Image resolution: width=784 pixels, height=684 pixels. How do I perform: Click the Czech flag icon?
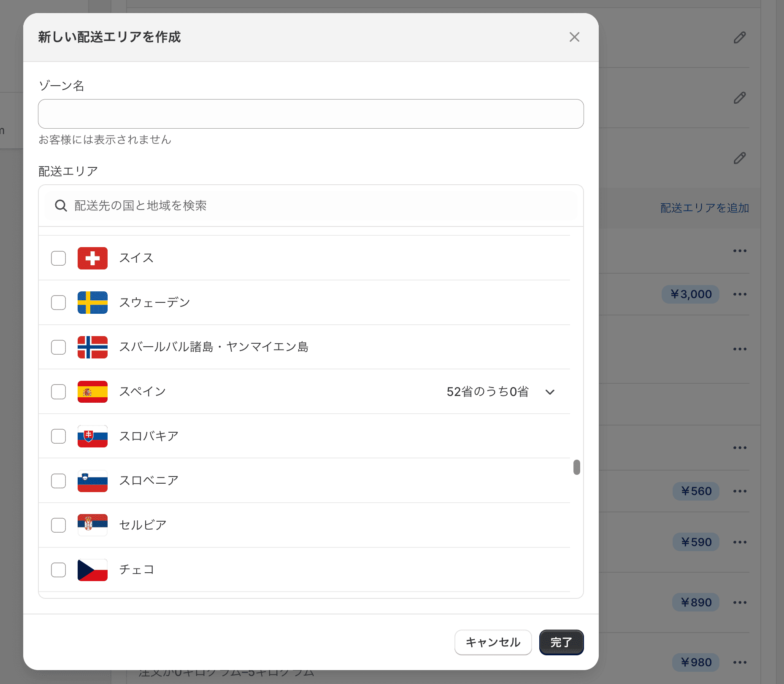[x=92, y=570]
